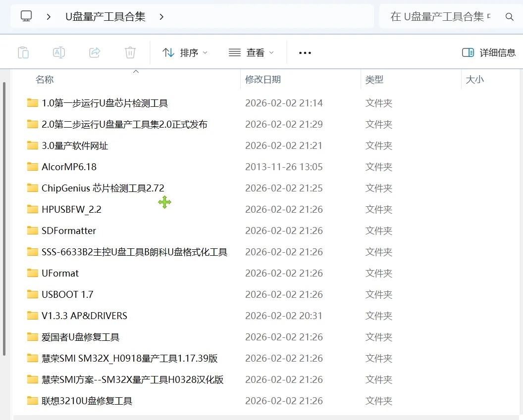Select folder 1.0第一步运行U盘芯片检测工具

105,103
